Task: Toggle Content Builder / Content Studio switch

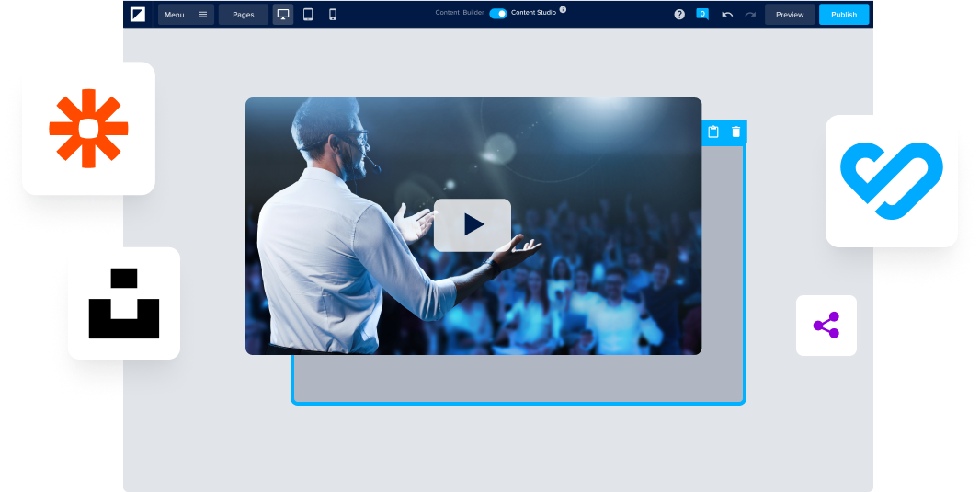Action: 497,14
